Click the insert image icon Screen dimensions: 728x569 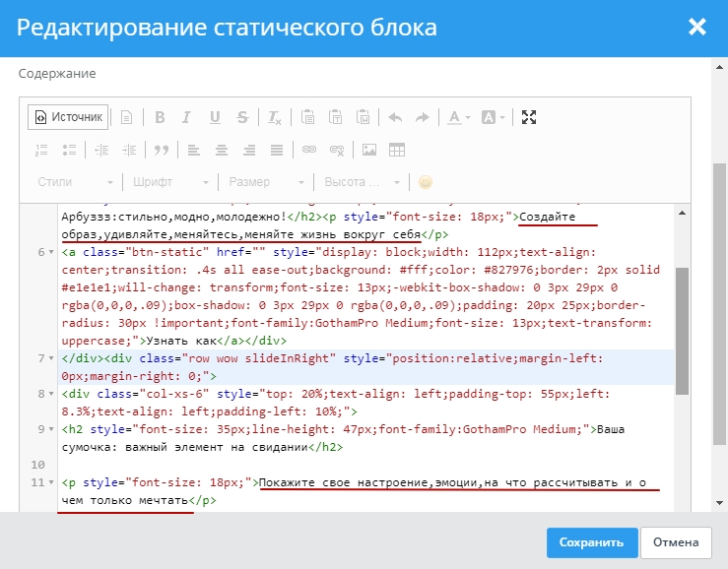tap(369, 150)
